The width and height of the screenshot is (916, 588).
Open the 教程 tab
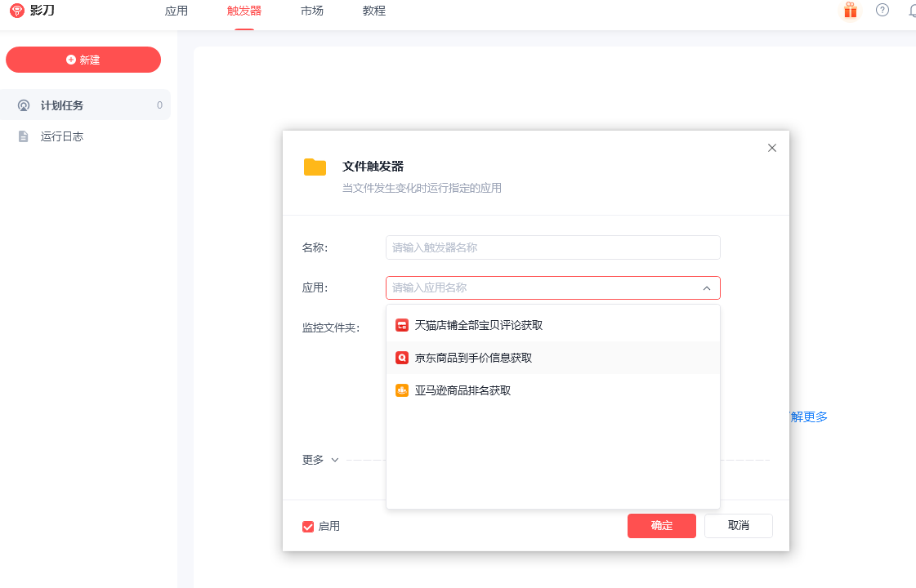click(374, 11)
